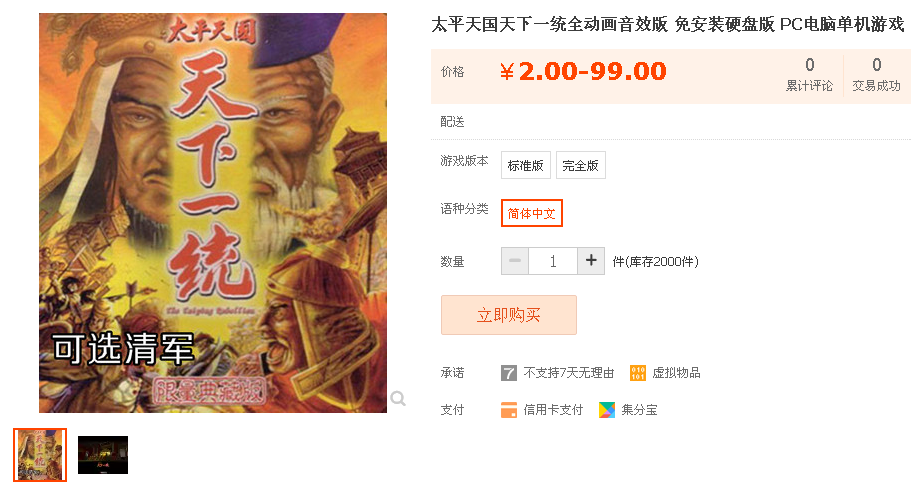Click the product title text
Viewport: 919px width, 491px height.
tap(668, 25)
